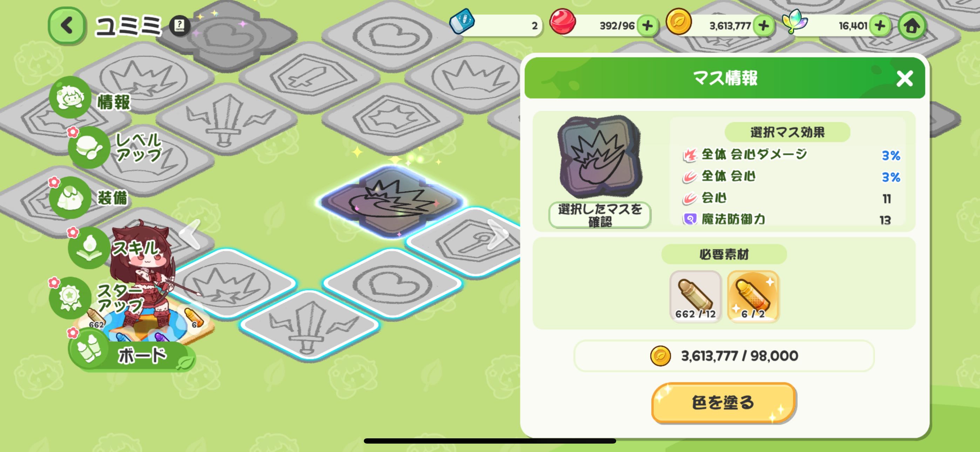Tap the 662/12 bullet material
The image size is (980, 452).
pos(695,297)
